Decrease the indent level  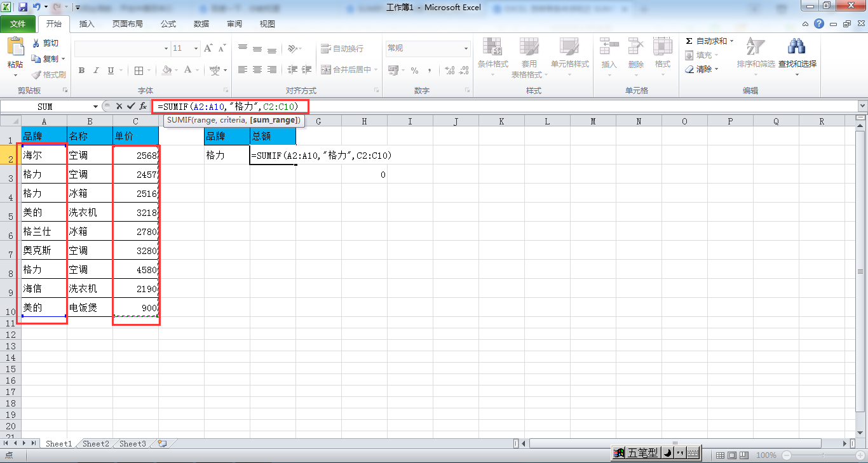(293, 70)
